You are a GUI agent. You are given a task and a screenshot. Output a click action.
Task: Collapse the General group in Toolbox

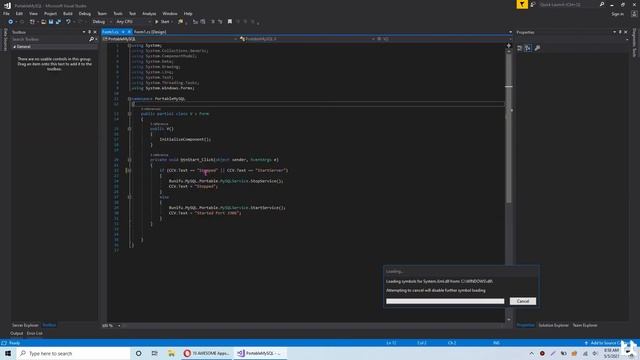click(x=15, y=47)
